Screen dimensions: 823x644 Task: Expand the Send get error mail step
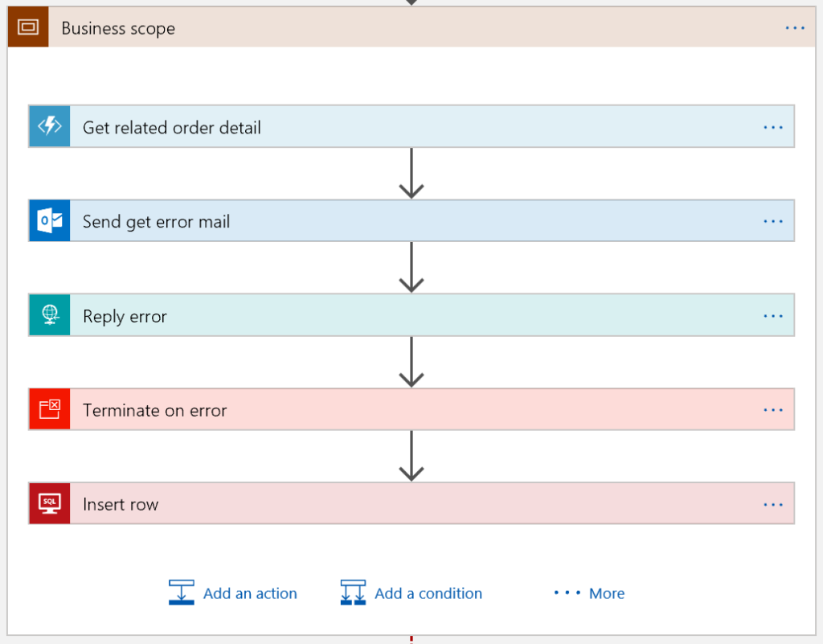[411, 220]
